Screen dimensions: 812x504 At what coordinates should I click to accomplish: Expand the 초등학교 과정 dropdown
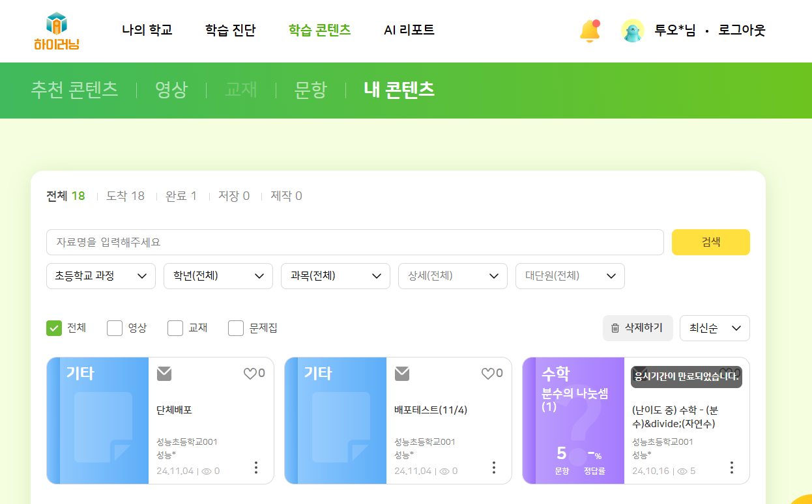coord(101,276)
